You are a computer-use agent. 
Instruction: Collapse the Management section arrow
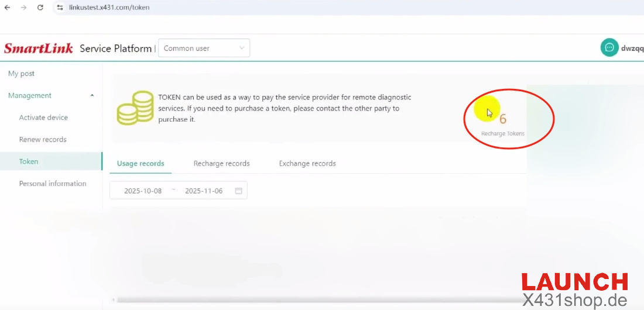92,95
